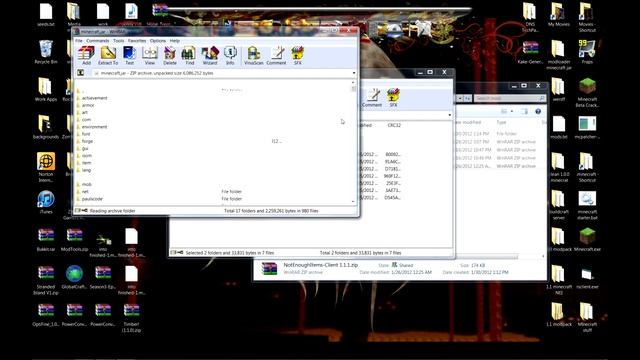Click Comment in the front WinRAR toolbar
The image size is (640, 360).
click(276, 56)
